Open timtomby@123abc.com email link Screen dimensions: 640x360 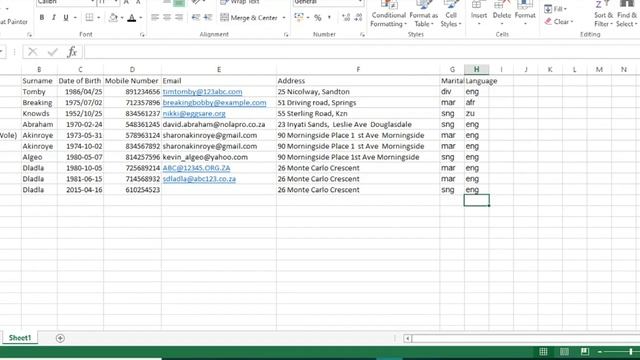[x=202, y=92]
